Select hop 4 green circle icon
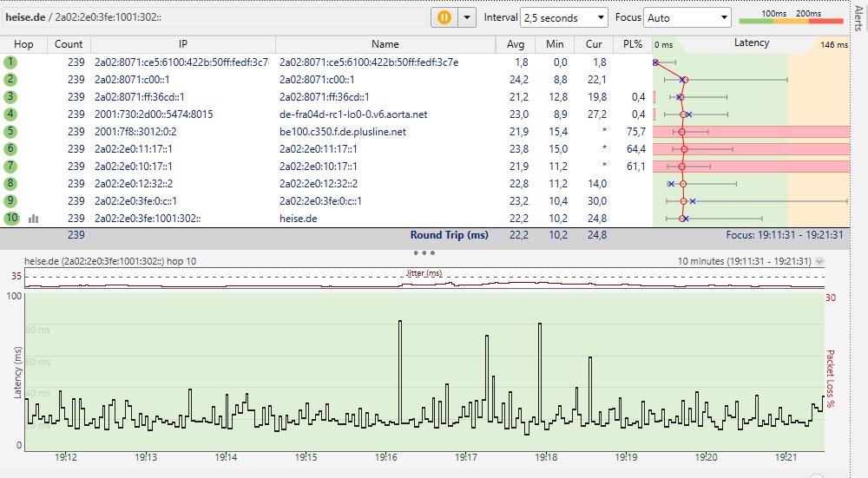Image resolution: width=868 pixels, height=478 pixels. coord(10,114)
